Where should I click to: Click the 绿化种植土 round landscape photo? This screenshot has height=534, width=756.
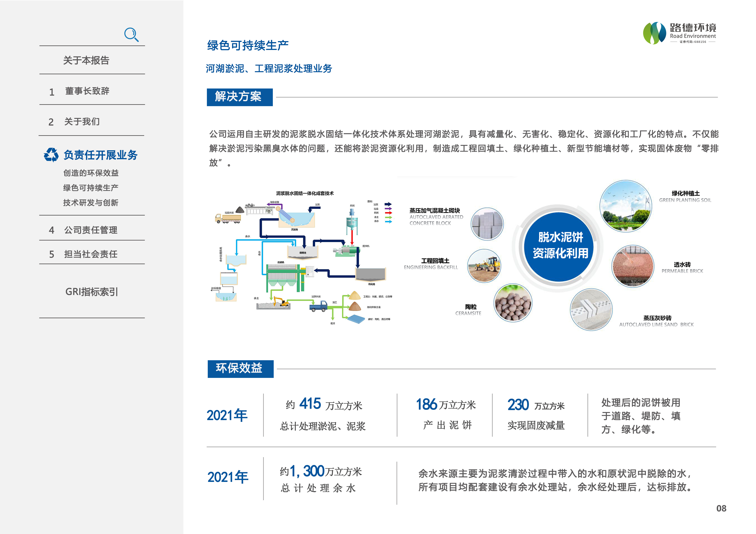pyautogui.click(x=625, y=206)
